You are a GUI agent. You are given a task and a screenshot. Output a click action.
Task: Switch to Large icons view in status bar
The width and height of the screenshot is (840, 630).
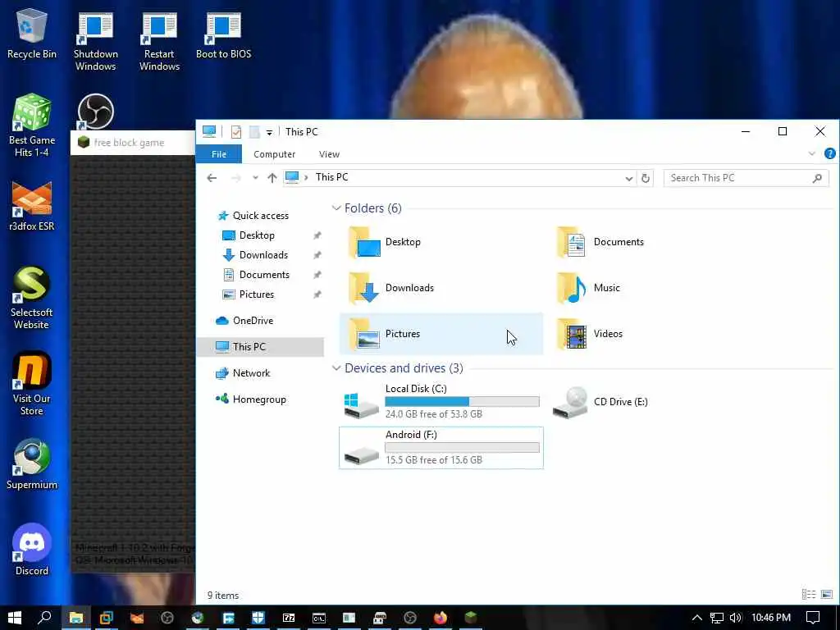(827, 594)
